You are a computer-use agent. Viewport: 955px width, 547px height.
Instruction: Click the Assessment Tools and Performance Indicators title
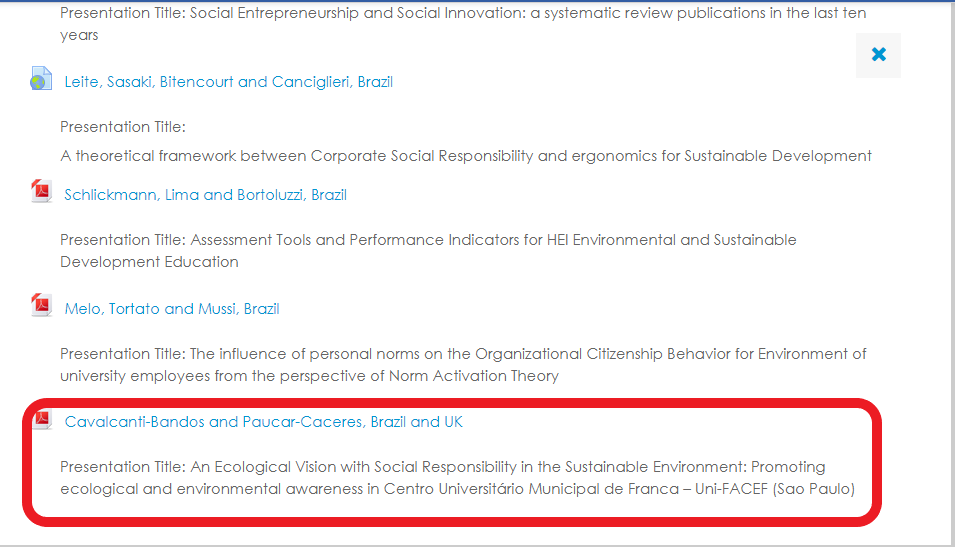(x=428, y=240)
